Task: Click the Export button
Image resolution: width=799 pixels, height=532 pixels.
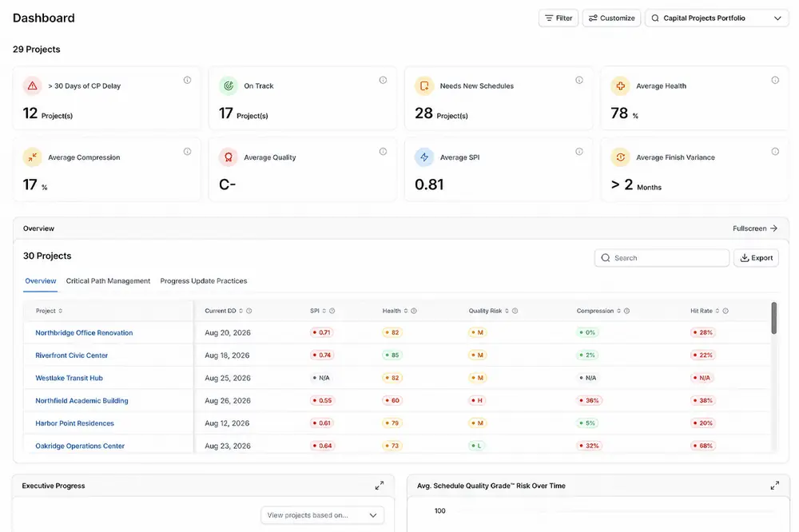Action: [756, 258]
